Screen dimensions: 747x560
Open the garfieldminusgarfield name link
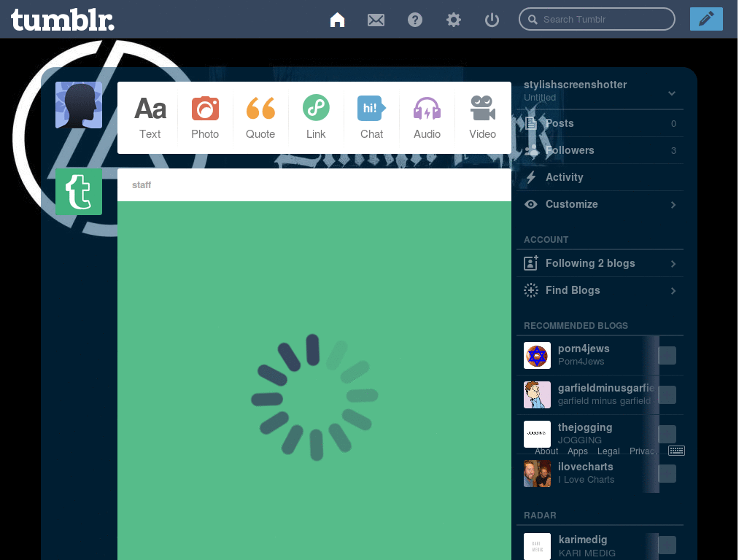click(x=606, y=388)
